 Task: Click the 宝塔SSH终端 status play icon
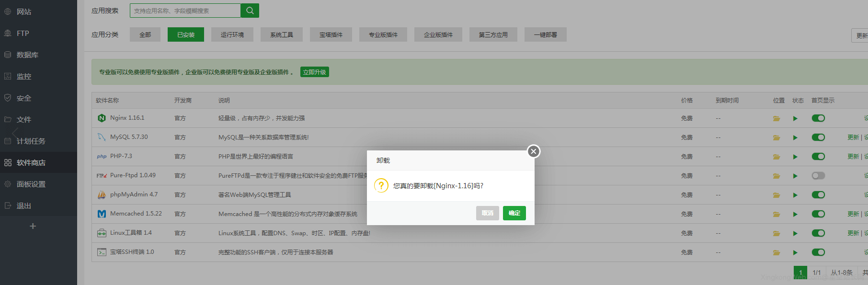tap(795, 252)
